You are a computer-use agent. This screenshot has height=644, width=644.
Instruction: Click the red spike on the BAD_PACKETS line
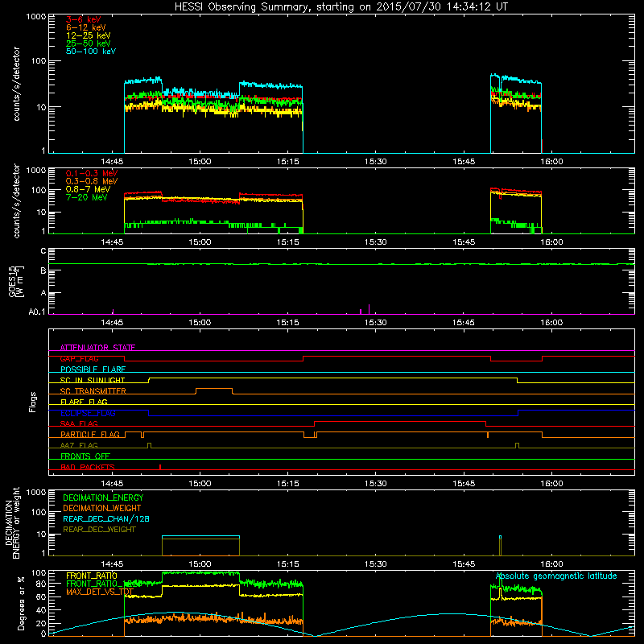[x=160, y=467]
